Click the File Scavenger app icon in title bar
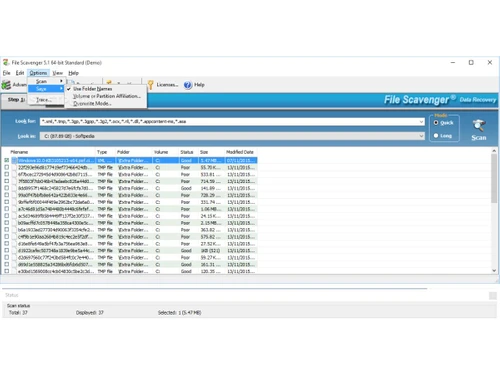This screenshot has height=375, width=500. pos(6,62)
